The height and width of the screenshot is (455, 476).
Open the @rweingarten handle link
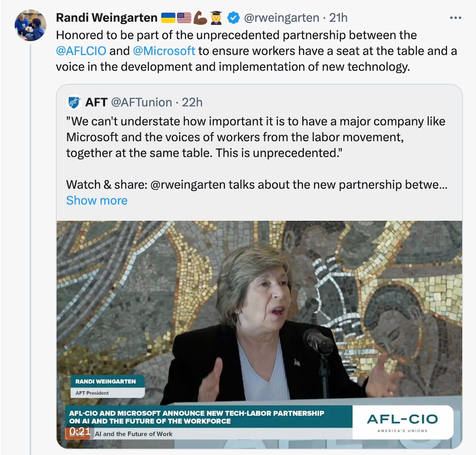[281, 18]
